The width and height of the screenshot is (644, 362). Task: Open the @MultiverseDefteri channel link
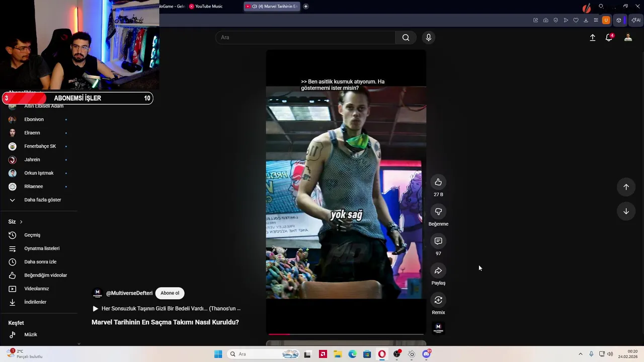(129, 293)
